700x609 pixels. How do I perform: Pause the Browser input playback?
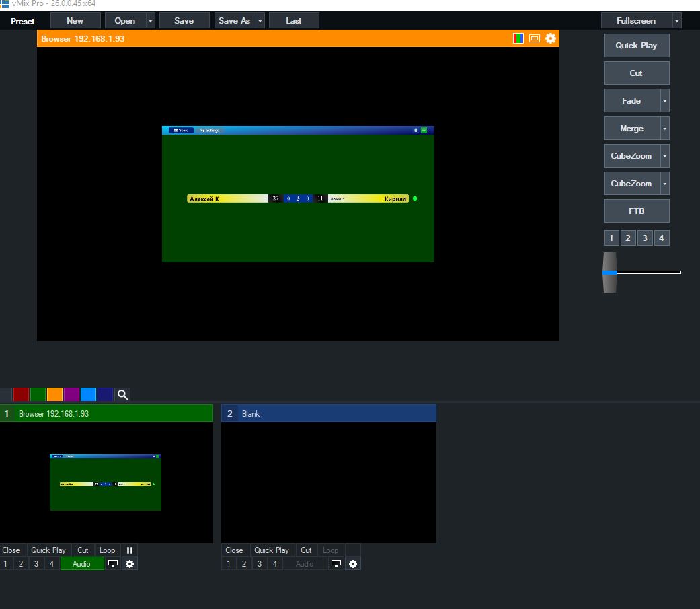click(x=130, y=550)
